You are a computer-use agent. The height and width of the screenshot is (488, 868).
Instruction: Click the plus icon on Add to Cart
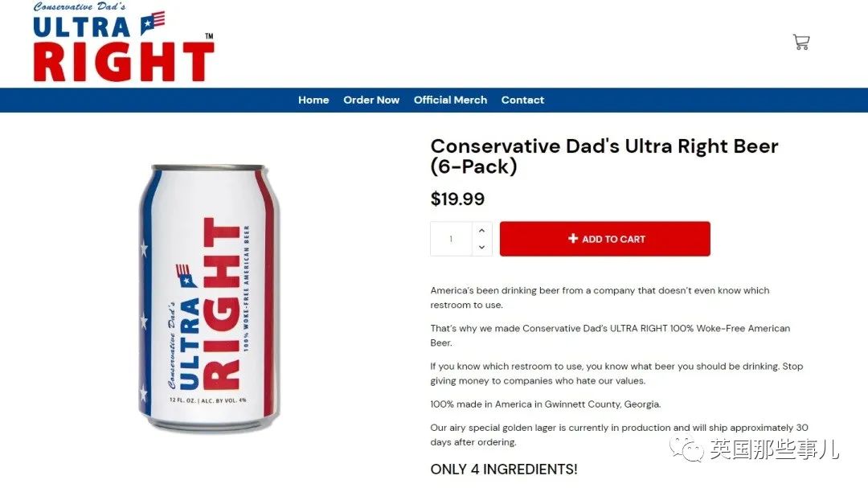(x=573, y=238)
